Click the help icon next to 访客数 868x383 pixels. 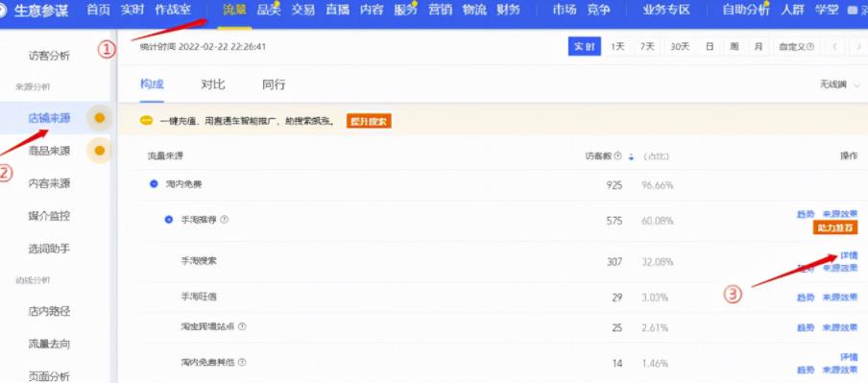pos(617,156)
